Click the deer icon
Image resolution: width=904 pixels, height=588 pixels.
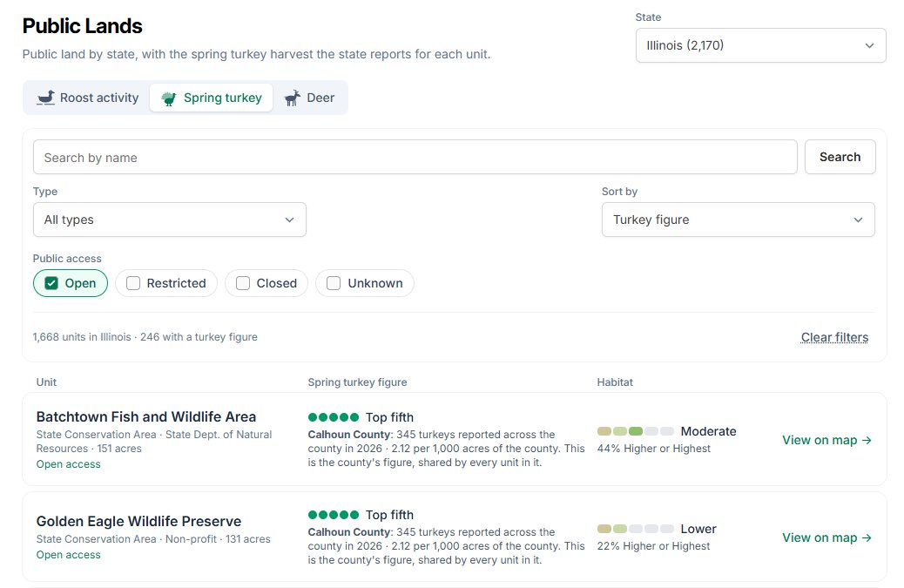point(293,98)
